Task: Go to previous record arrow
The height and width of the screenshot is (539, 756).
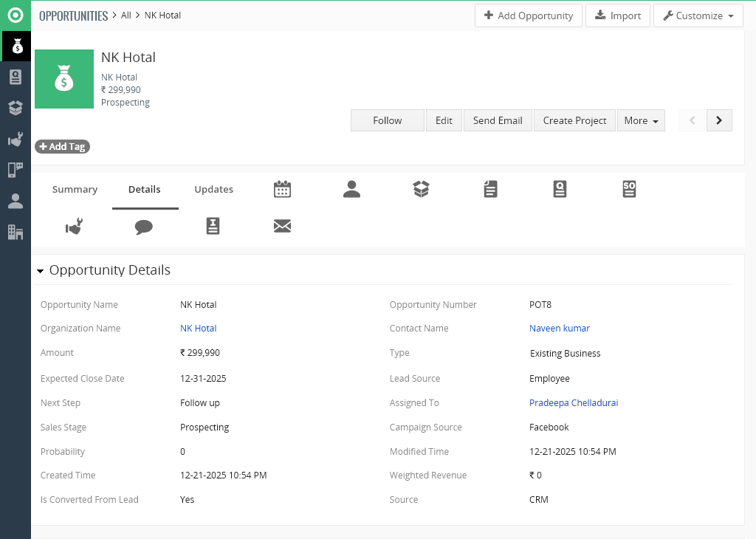Action: [x=692, y=120]
